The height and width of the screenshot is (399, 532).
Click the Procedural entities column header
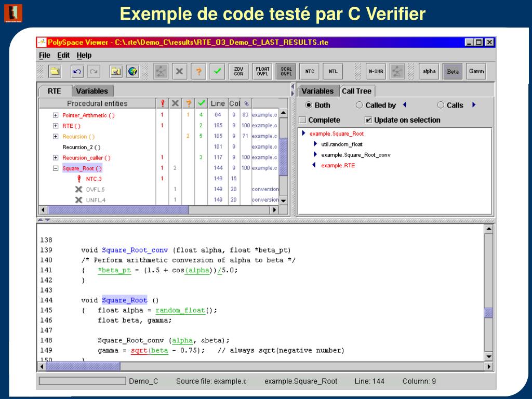(x=97, y=103)
